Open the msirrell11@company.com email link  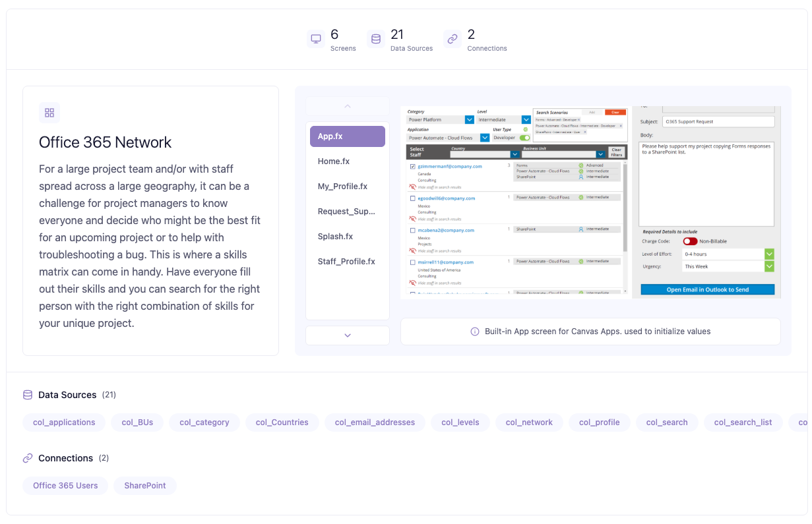(446, 262)
